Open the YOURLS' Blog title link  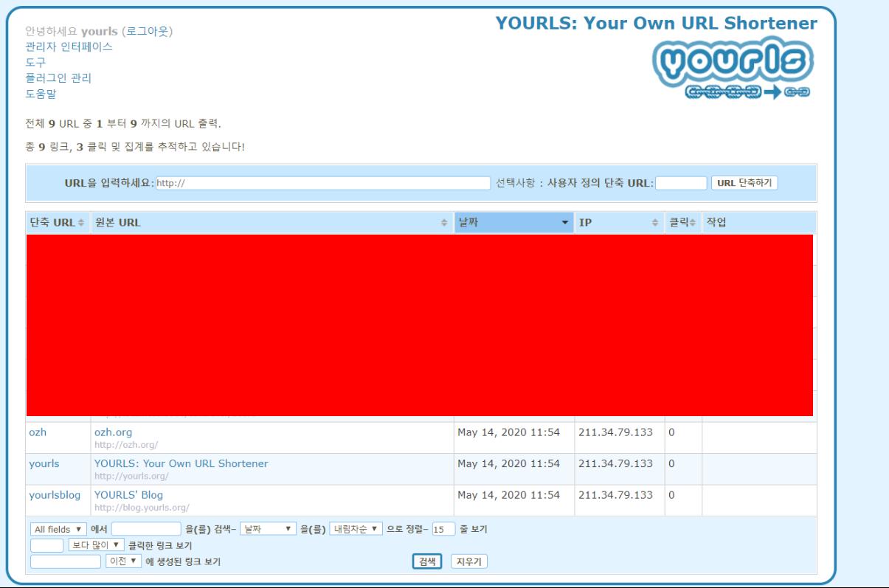(x=128, y=494)
